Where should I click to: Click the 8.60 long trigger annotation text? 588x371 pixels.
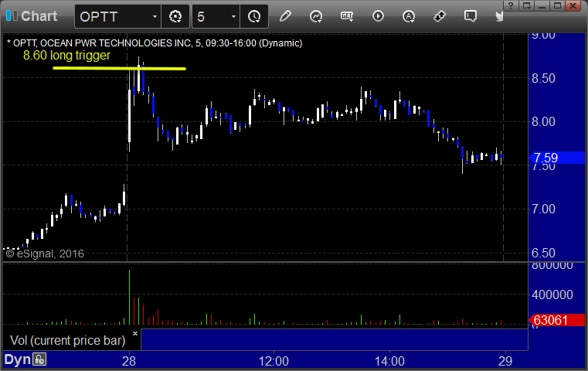point(66,55)
